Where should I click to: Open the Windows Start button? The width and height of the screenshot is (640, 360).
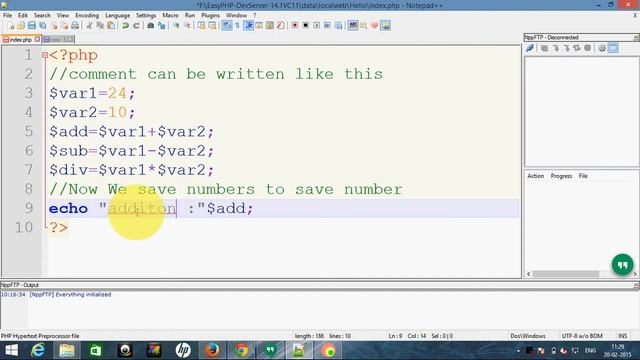click(11, 351)
